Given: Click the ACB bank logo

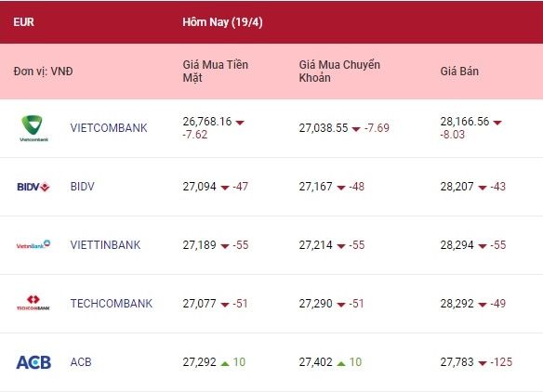Looking at the screenshot, I should (x=33, y=362).
